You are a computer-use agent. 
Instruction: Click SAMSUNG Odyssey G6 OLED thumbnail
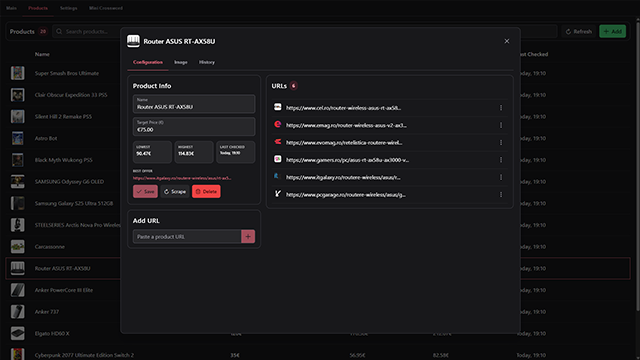pos(18,181)
